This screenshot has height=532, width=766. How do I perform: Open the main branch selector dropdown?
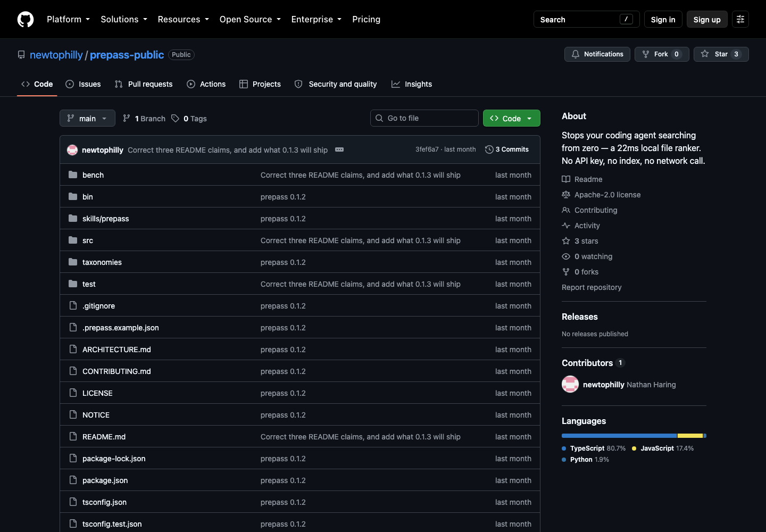87,118
